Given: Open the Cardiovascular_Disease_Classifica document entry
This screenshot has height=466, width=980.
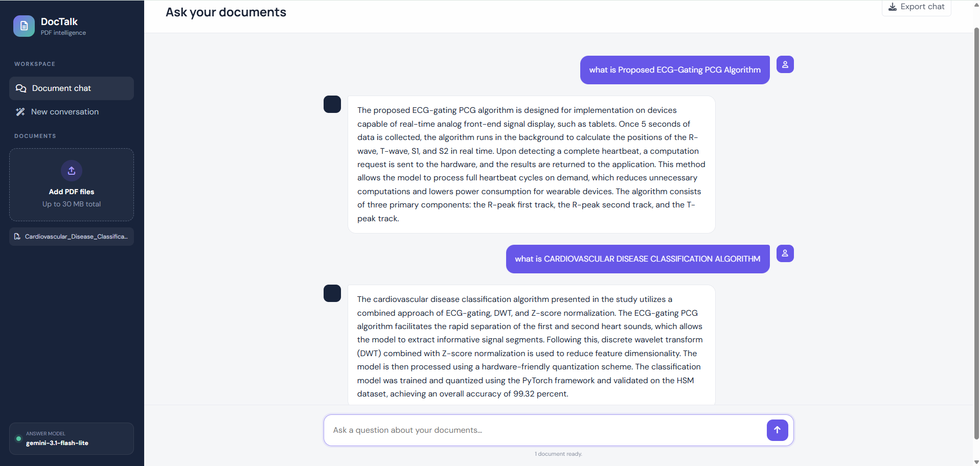Looking at the screenshot, I should click(x=72, y=237).
